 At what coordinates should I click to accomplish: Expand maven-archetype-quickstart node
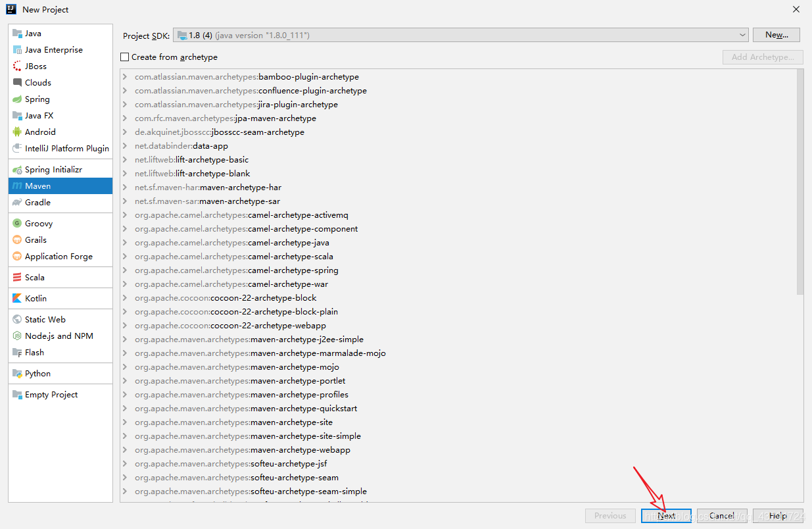coord(125,409)
